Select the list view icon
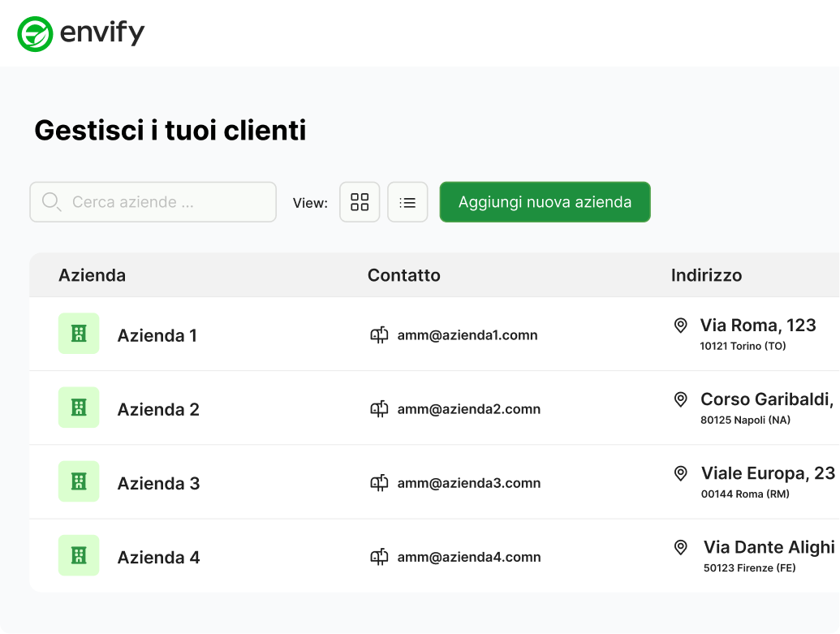Screen dimensions: 840x634 coord(407,201)
